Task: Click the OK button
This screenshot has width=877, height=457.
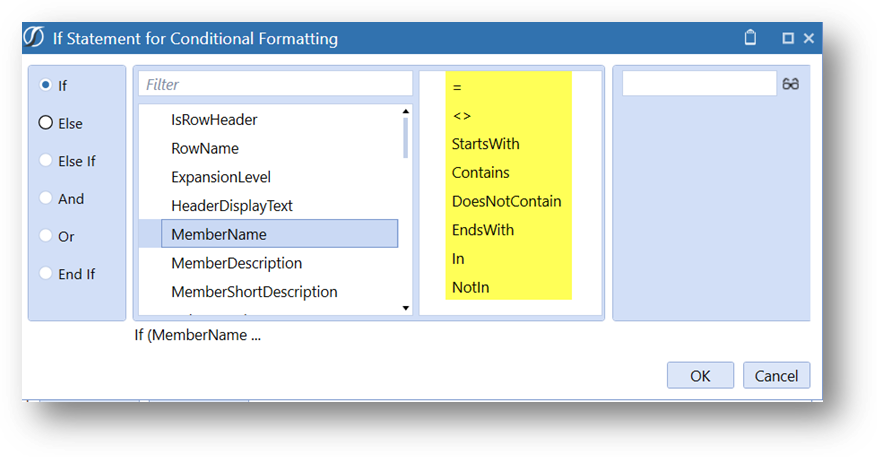Action: click(x=700, y=375)
